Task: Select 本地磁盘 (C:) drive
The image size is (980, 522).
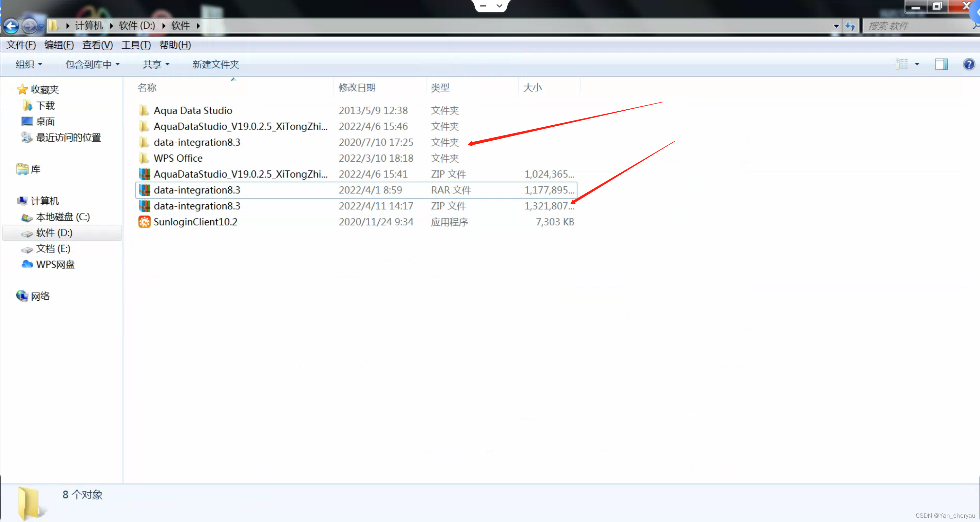Action: tap(63, 217)
